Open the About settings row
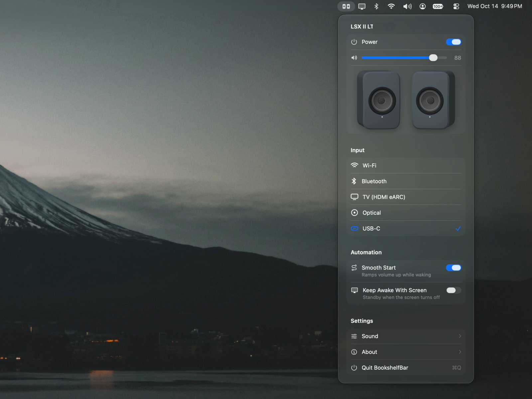This screenshot has width=532, height=399. tap(406, 352)
